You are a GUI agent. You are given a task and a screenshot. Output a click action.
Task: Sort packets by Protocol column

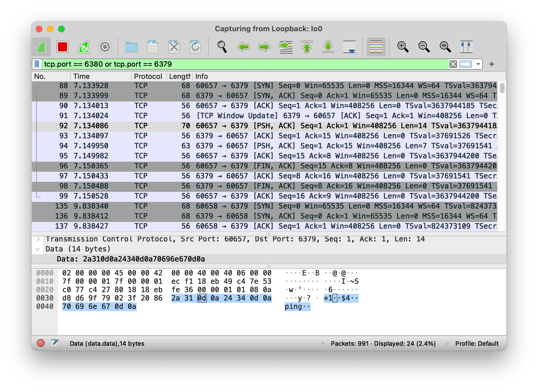148,76
